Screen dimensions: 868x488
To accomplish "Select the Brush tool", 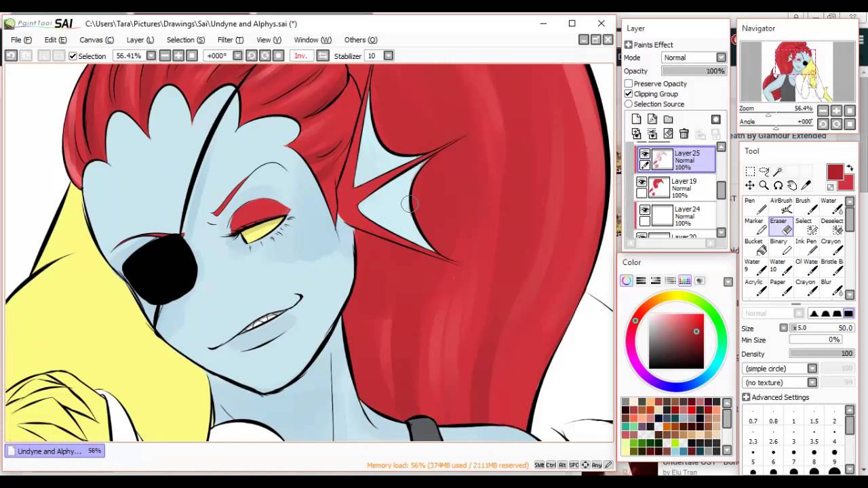I will click(806, 205).
